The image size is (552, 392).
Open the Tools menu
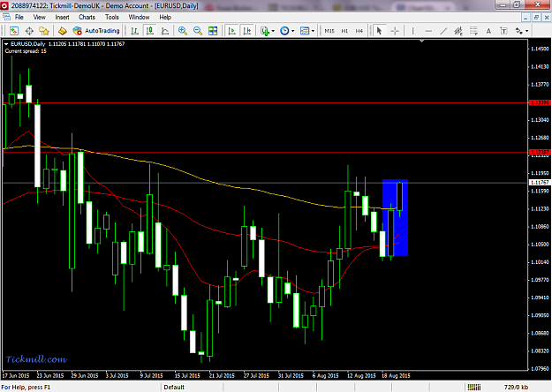coord(112,17)
